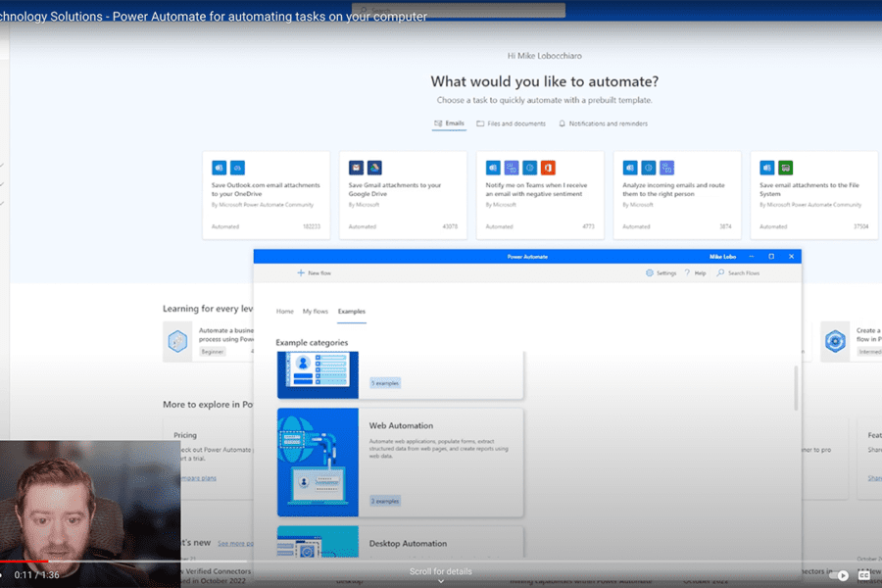Click the Pricing card heading
The width and height of the screenshot is (882, 588).
pyautogui.click(x=185, y=435)
